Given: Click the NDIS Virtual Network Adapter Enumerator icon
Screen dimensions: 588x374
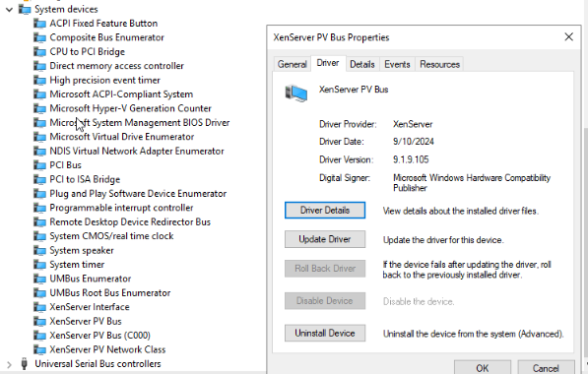Looking at the screenshot, I should pos(39,151).
